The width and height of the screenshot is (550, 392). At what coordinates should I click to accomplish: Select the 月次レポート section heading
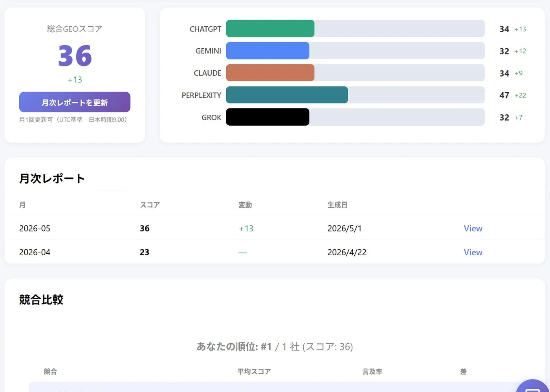[52, 178]
